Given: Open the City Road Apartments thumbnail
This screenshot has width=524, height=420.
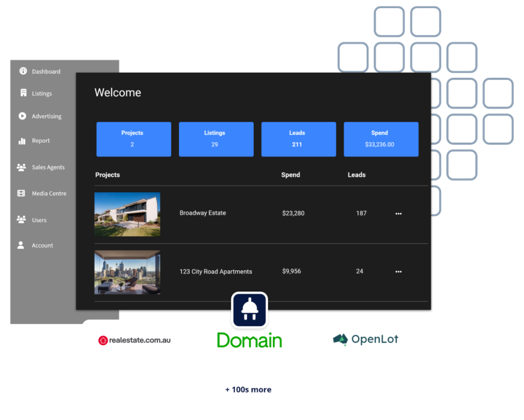Looking at the screenshot, I should point(127,272).
